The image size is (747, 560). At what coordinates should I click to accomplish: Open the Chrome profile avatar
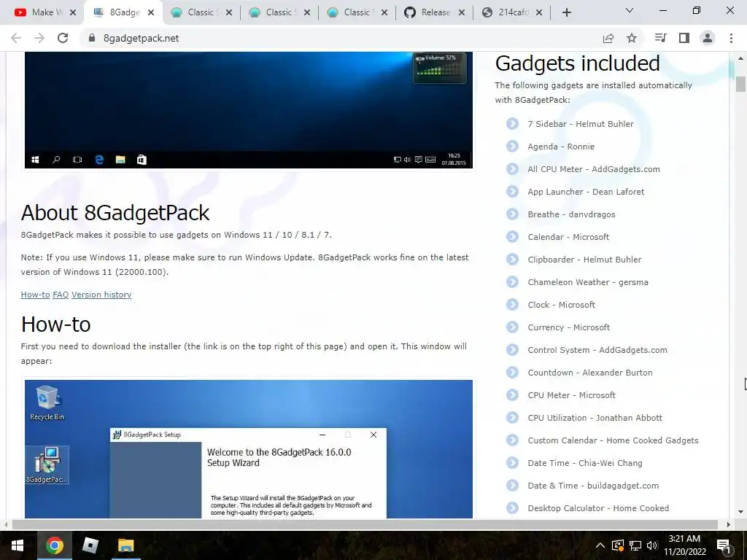click(708, 38)
